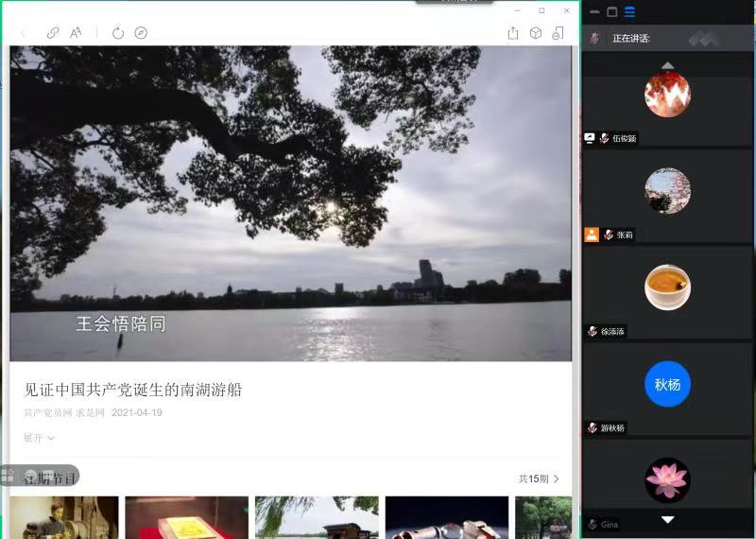
Task: Open the boat by willows episode thumbnail
Action: pyautogui.click(x=317, y=517)
